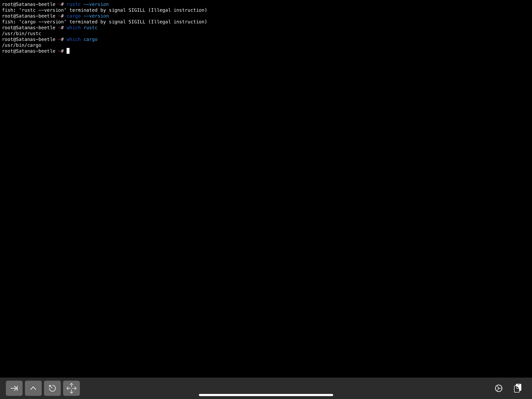The width and height of the screenshot is (532, 399).
Task: Click the '/usr/bin/rustc' output path
Action: [22, 34]
